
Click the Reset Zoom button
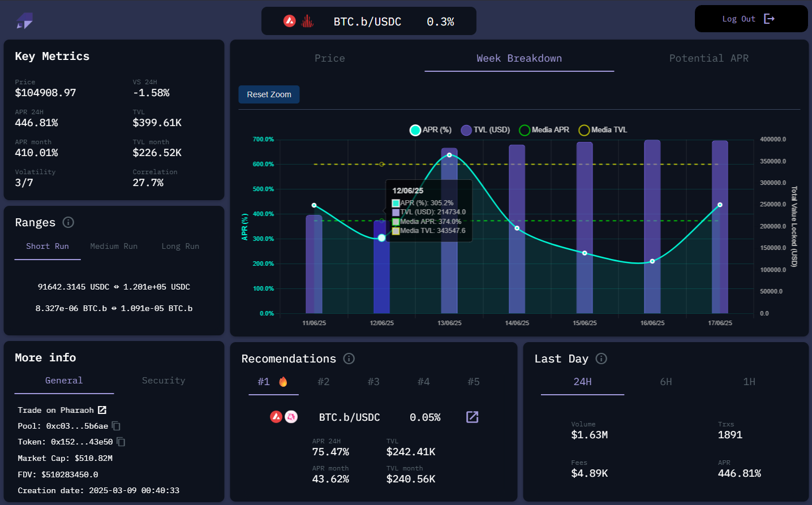pyautogui.click(x=269, y=94)
